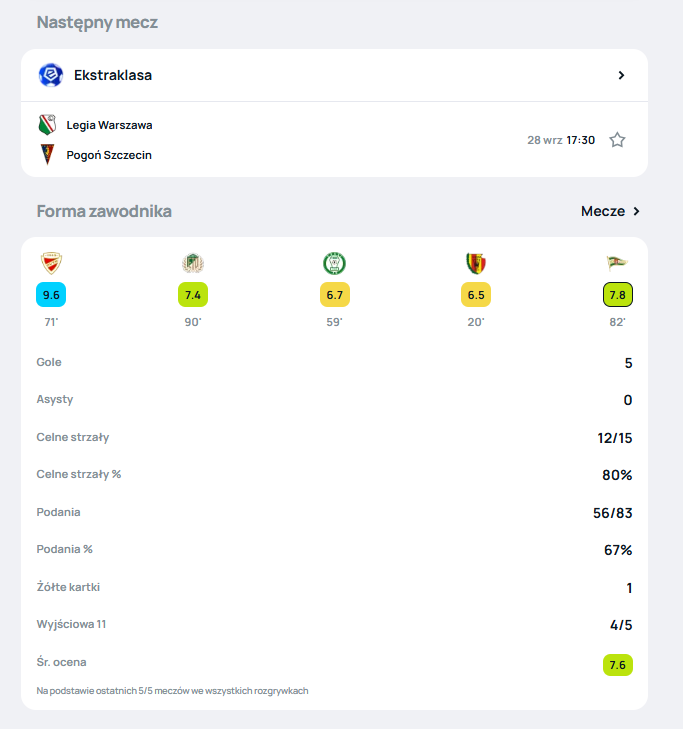Select the red-white crest of the first form match
683x729 pixels.
51,263
